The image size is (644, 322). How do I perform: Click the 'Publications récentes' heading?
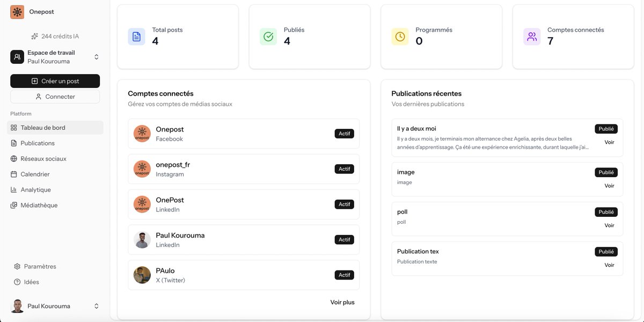point(427,94)
